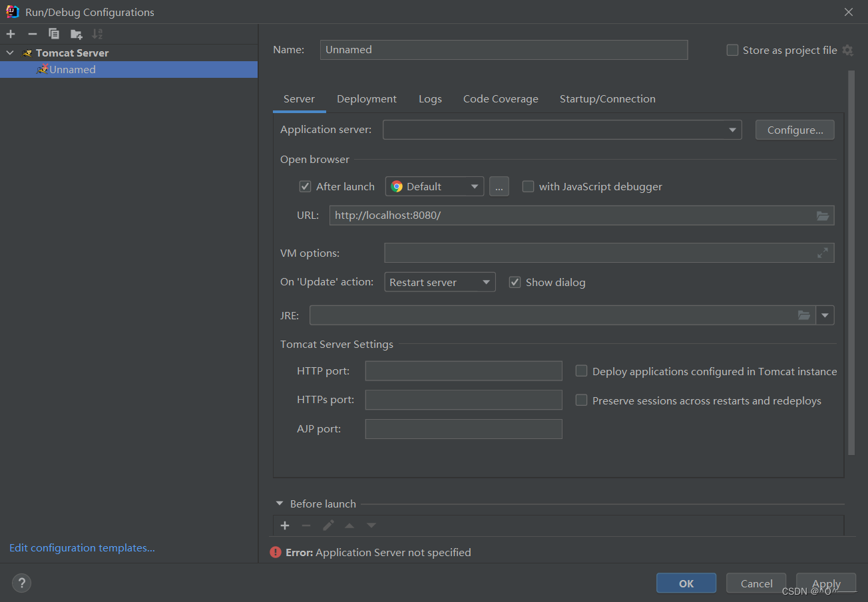This screenshot has height=602, width=868.
Task: Sort configurations alphabetically
Action: pos(97,34)
